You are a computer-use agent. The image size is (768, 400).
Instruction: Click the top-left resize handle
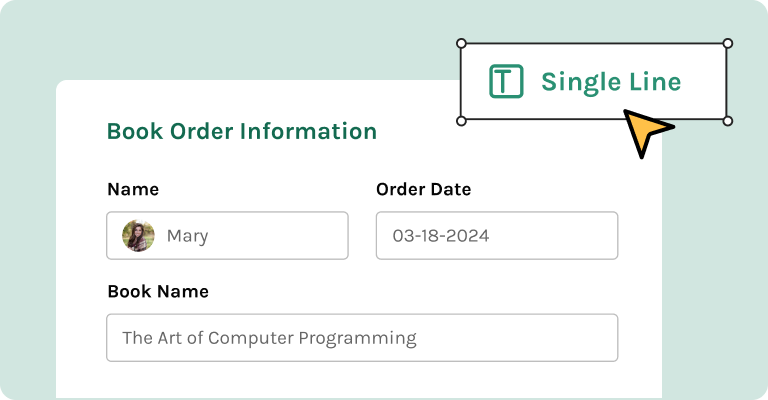(x=461, y=44)
